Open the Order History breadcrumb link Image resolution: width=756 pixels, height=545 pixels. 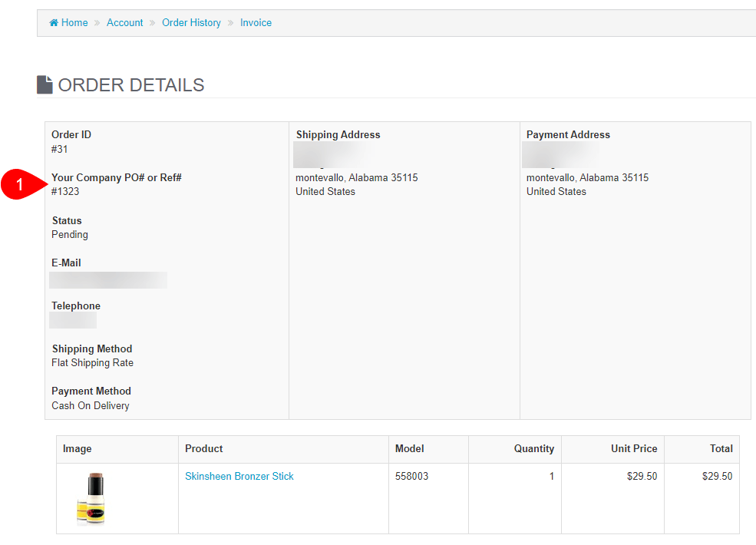point(191,23)
